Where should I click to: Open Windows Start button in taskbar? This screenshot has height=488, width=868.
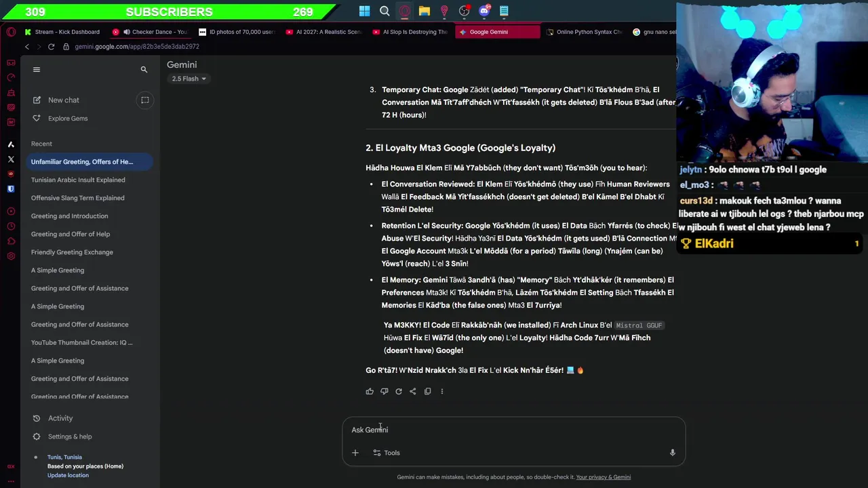coord(365,11)
